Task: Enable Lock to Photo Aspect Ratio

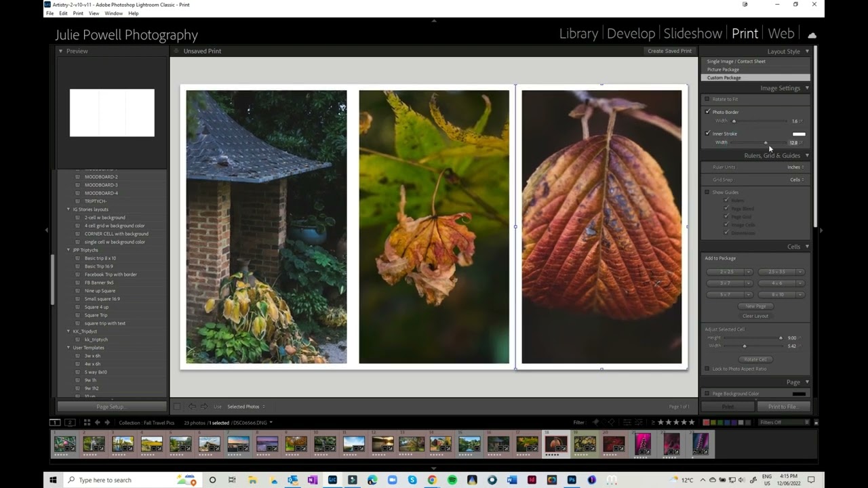Action: pos(707,369)
